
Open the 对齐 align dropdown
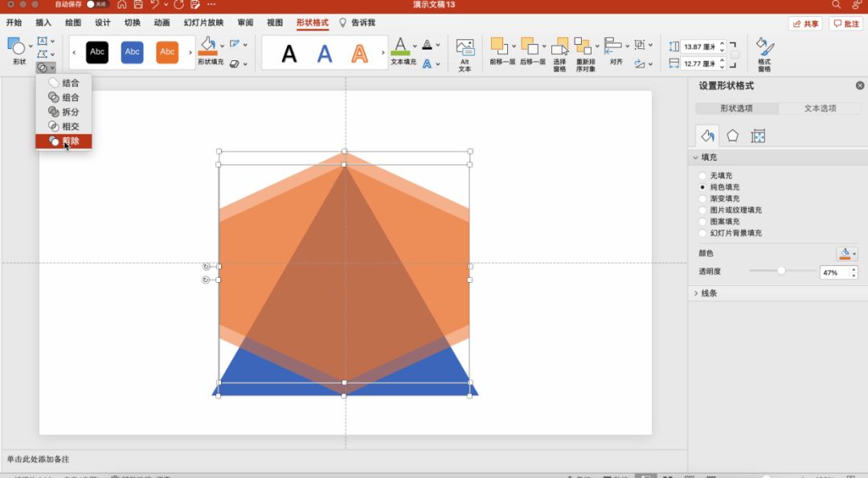coord(616,50)
